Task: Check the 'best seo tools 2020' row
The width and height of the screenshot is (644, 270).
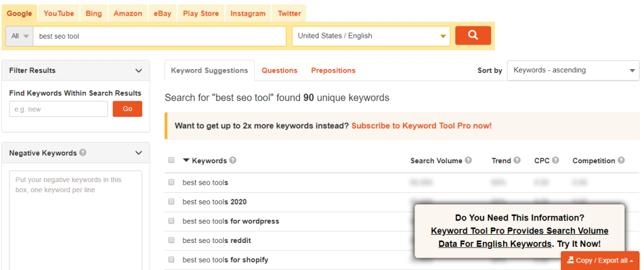Action: [171, 202]
